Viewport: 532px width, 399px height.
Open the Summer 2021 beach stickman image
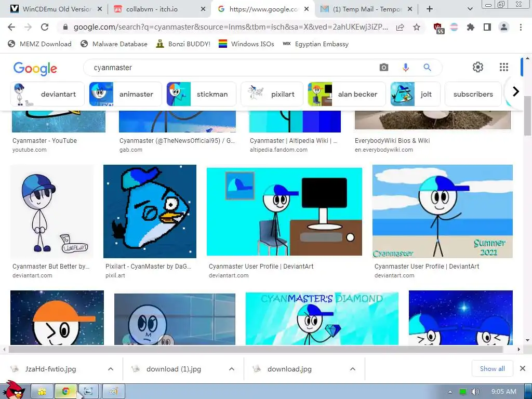click(x=443, y=211)
